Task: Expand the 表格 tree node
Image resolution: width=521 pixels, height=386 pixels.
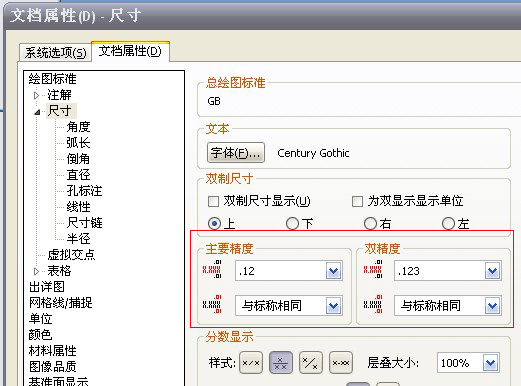Action: click(36, 271)
